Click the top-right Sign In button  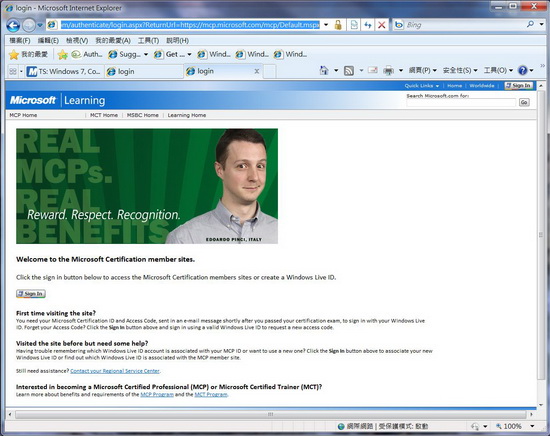(518, 86)
